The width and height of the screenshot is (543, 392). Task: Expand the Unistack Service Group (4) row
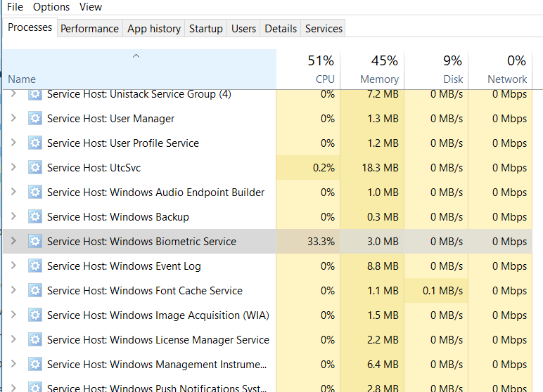(x=13, y=94)
